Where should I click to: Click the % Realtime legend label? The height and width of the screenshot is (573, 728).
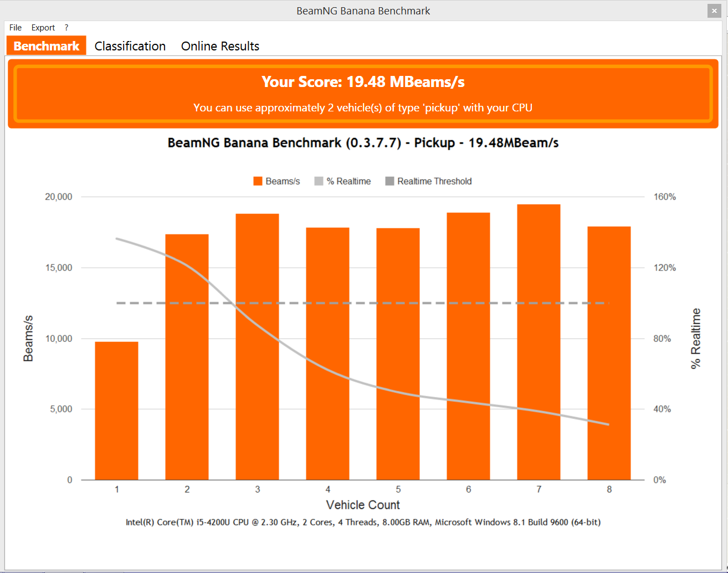(x=348, y=181)
